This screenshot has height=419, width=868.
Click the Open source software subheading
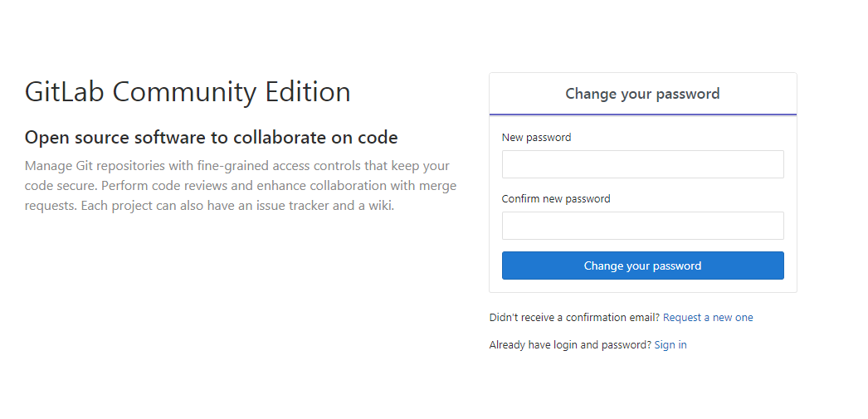point(211,137)
